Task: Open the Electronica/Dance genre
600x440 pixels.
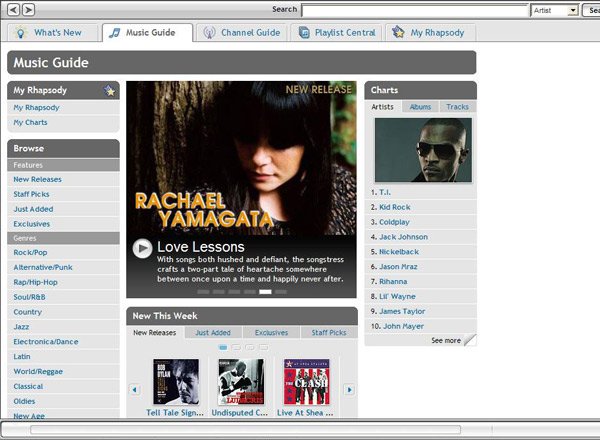Action: click(46, 342)
